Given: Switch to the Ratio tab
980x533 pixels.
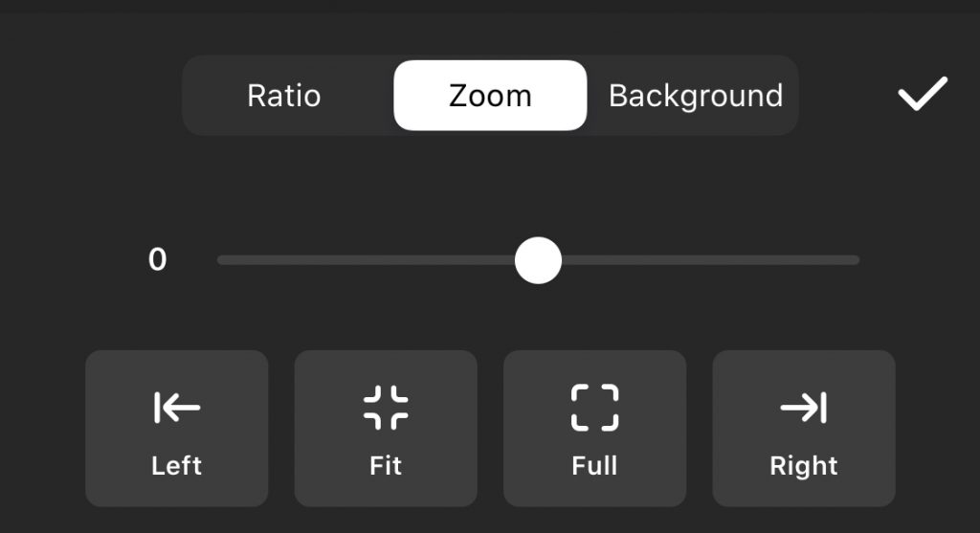Looking at the screenshot, I should 284,96.
